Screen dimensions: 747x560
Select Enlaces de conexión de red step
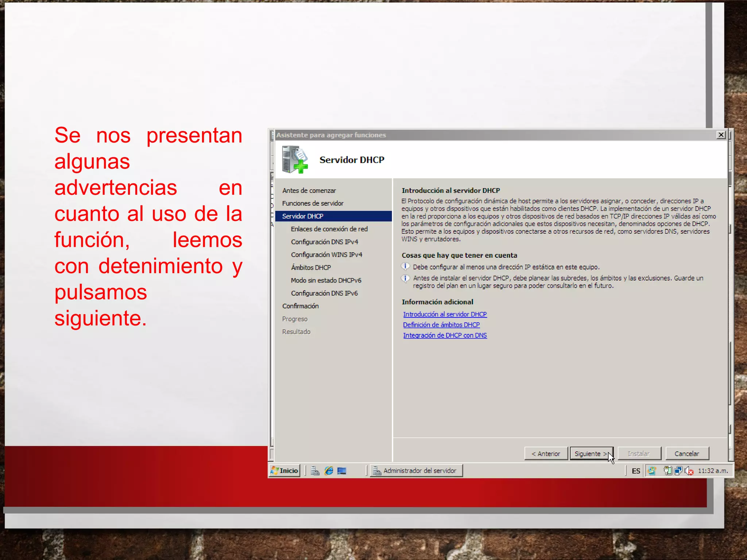click(329, 229)
